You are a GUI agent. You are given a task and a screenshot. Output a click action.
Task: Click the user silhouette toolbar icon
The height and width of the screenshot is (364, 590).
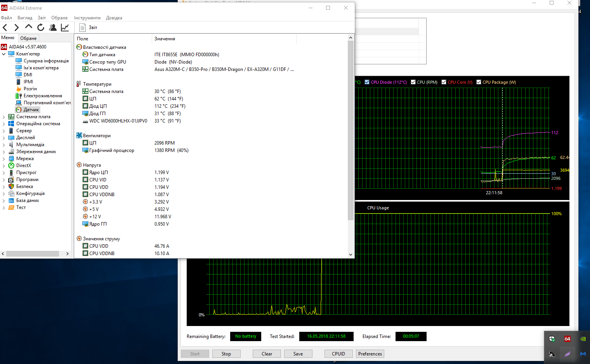[x=53, y=28]
